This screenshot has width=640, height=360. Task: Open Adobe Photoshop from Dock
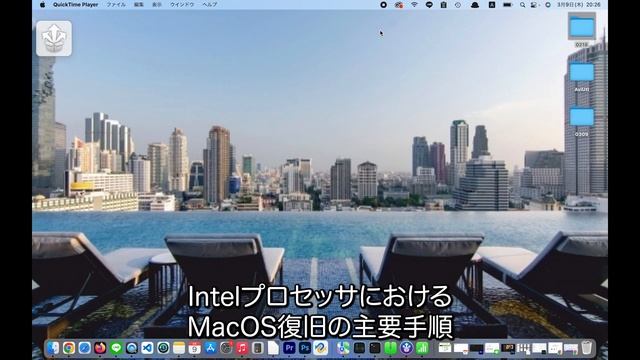[x=305, y=348]
